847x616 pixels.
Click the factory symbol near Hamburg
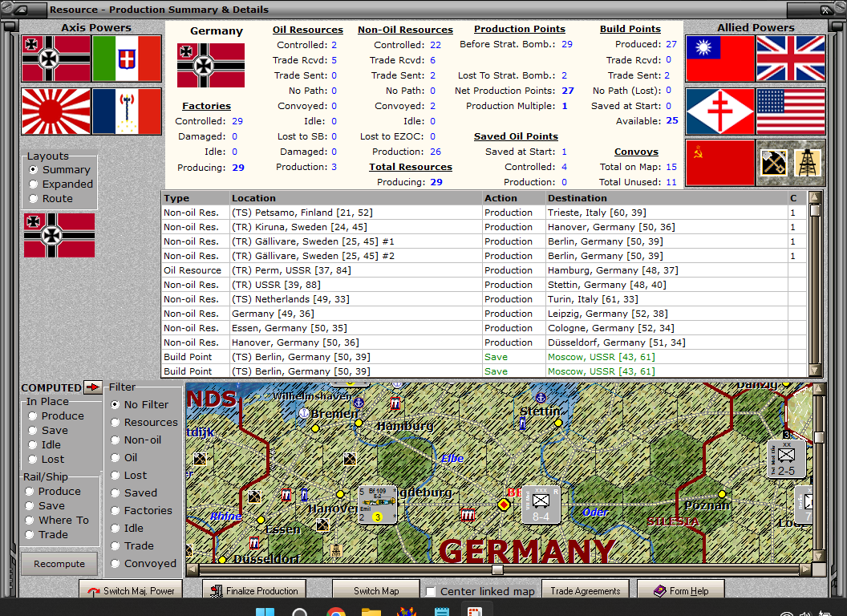click(x=395, y=403)
